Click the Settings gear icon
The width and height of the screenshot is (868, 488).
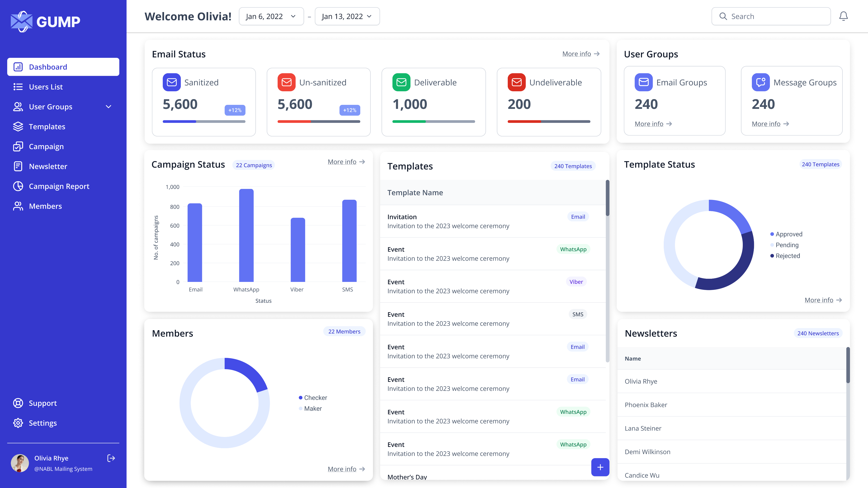click(x=18, y=423)
